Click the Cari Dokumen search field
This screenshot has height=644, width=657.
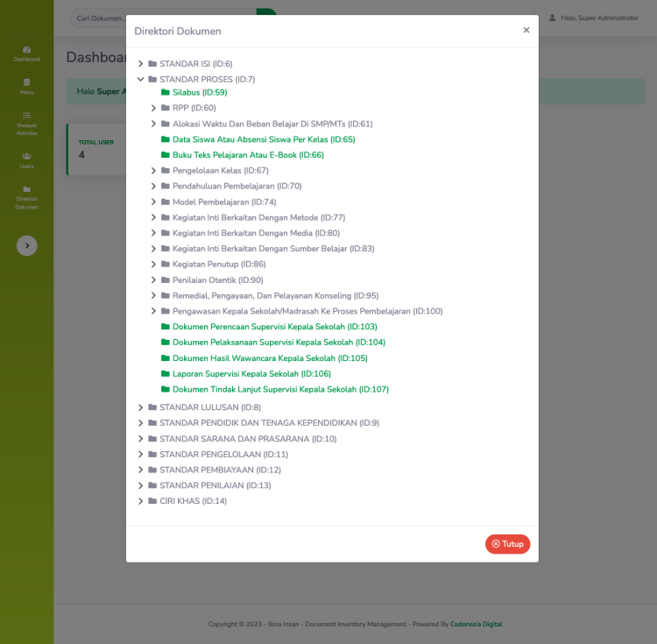pos(162,18)
